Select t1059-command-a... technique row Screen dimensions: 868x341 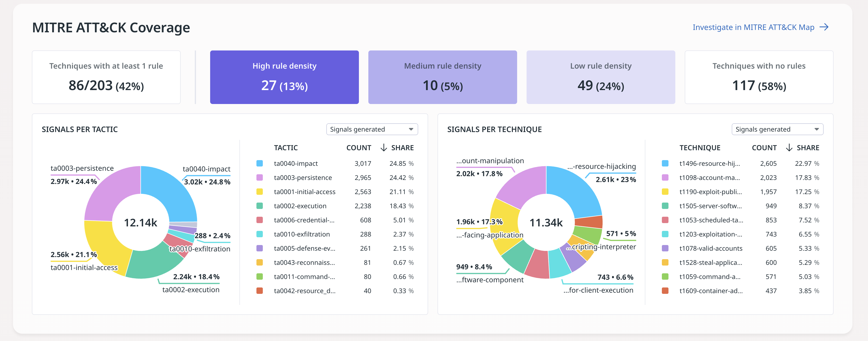tap(740, 276)
